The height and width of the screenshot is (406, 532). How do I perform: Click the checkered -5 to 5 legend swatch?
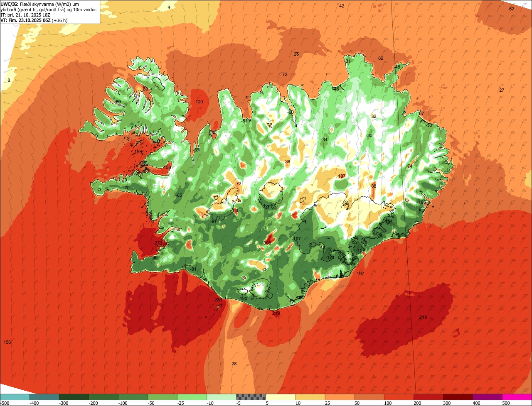[x=251, y=397]
